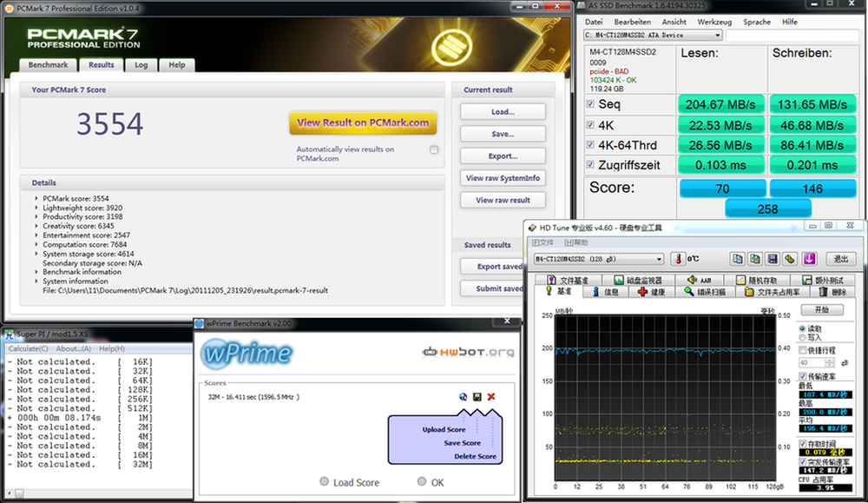This screenshot has width=868, height=503.
Task: Open HD Tune options tools icon
Action: click(791, 259)
